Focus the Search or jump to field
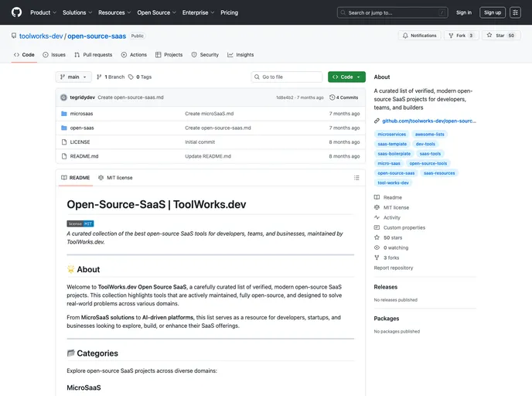 pos(393,12)
